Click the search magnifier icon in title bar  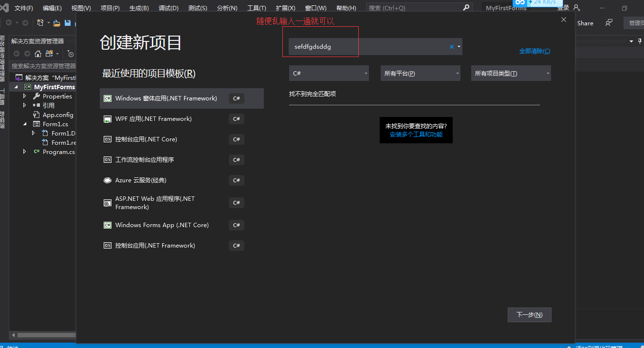coord(466,7)
